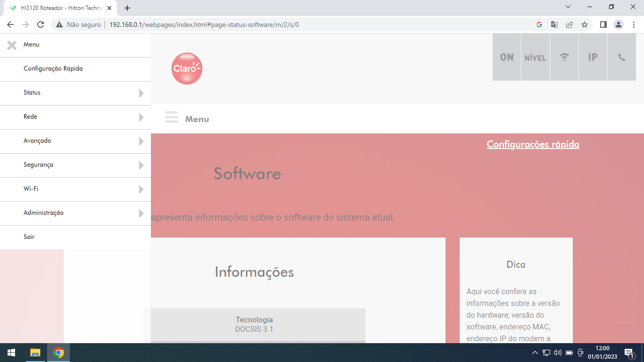The width and height of the screenshot is (644, 362).
Task: Toggle the browser side panel icon
Action: (603, 25)
